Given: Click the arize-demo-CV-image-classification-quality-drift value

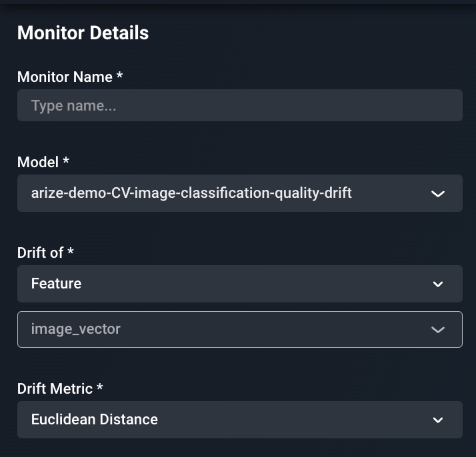Looking at the screenshot, I should click(x=191, y=193).
